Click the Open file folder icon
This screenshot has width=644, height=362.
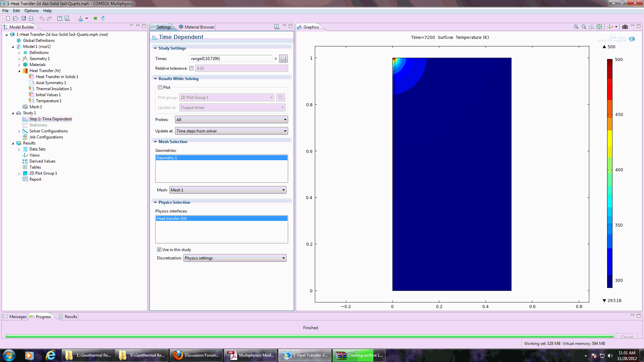click(16, 18)
